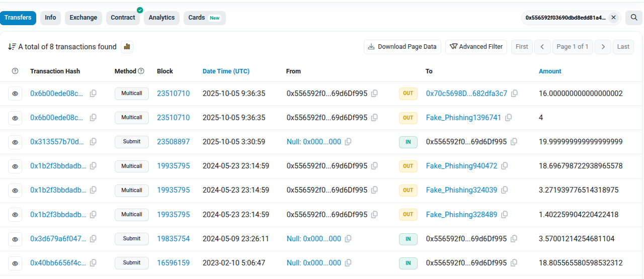Open the Analytics tab
Image resolution: width=644 pixels, height=279 pixels.
click(x=162, y=18)
